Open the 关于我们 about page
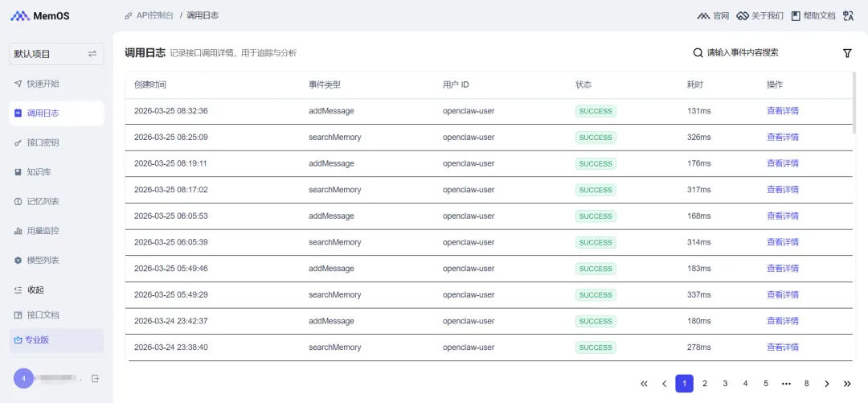The height and width of the screenshot is (403, 868). 760,15
